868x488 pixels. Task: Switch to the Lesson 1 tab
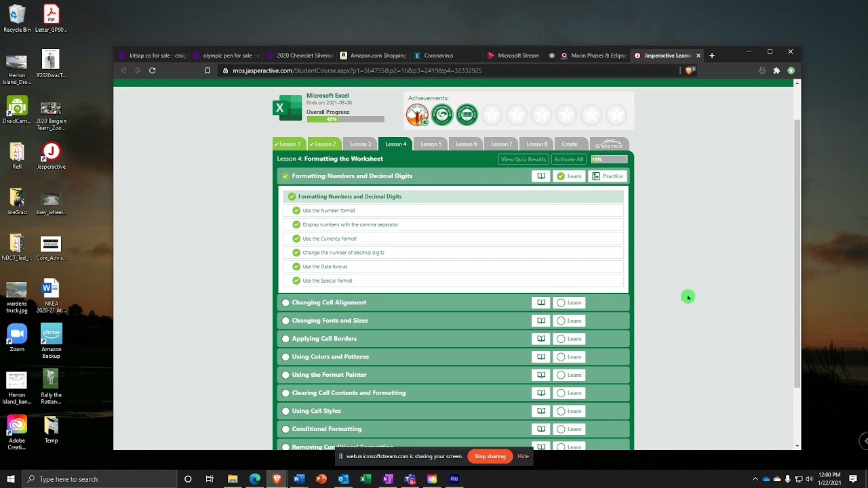pyautogui.click(x=290, y=144)
